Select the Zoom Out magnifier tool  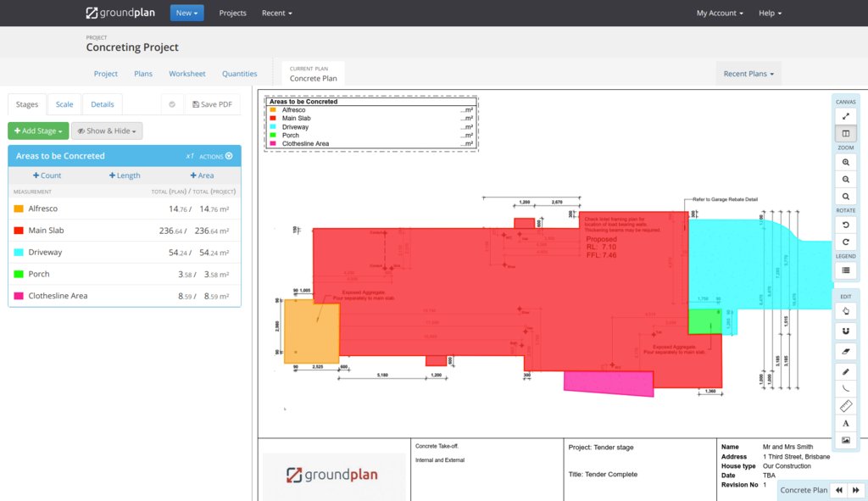[x=845, y=179]
